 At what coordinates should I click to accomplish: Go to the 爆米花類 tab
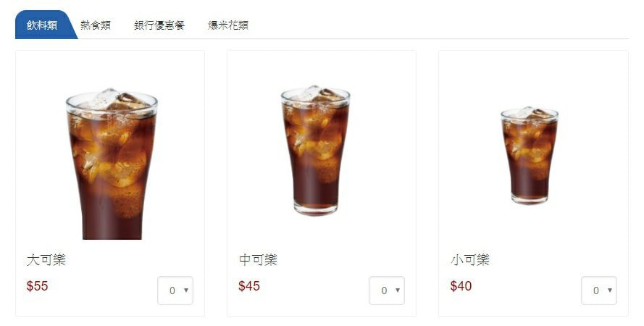click(x=228, y=25)
